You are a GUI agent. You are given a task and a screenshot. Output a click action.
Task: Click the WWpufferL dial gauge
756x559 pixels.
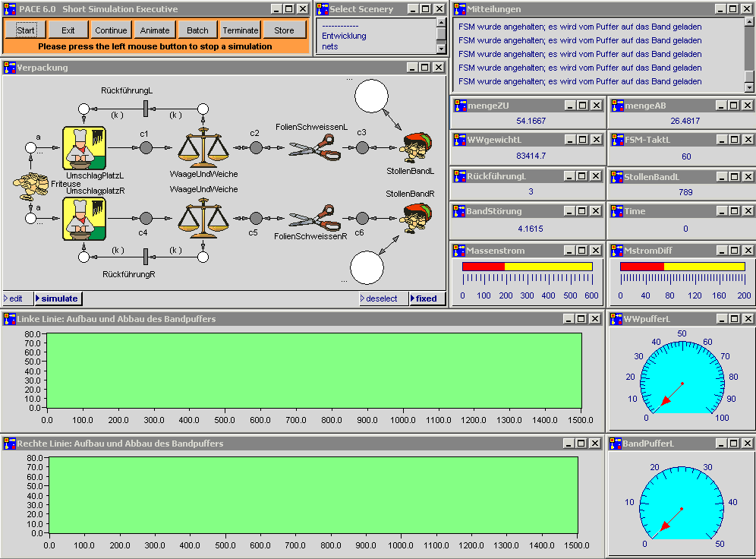(682, 377)
